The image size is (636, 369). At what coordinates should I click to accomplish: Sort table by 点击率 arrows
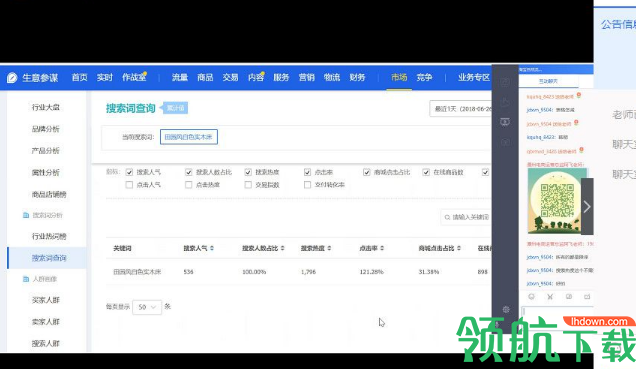click(x=382, y=248)
